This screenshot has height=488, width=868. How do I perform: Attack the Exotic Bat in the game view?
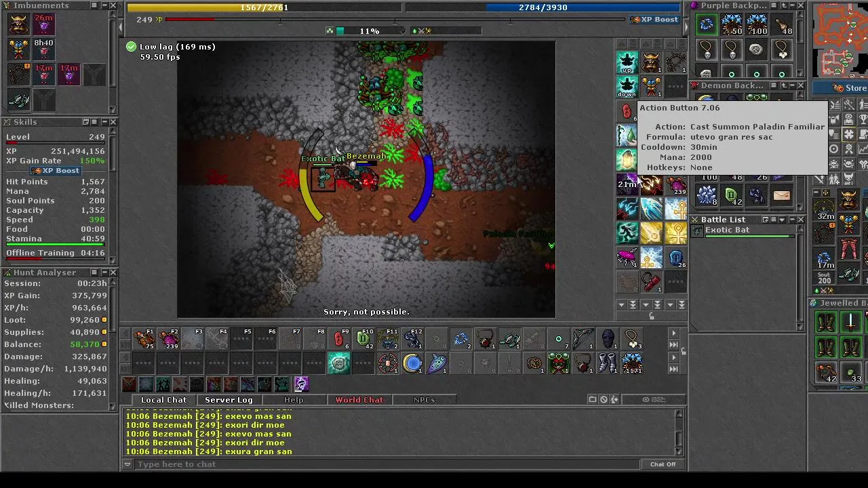click(x=323, y=178)
